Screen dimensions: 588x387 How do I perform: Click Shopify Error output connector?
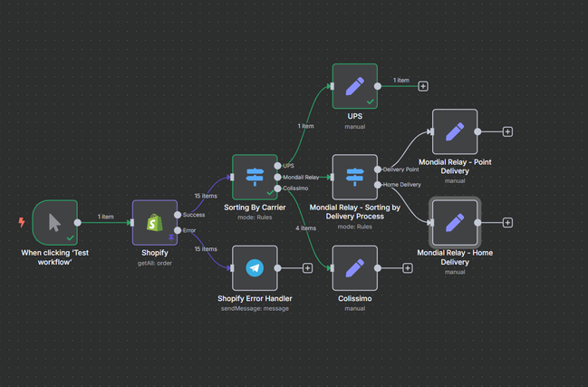point(178,230)
